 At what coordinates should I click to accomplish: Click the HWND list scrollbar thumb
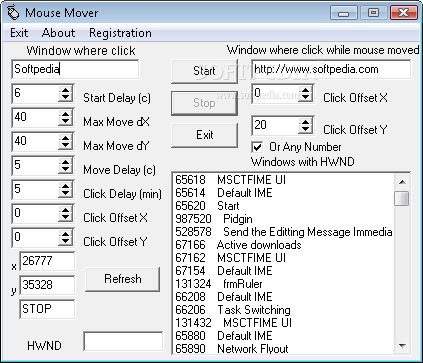[402, 198]
